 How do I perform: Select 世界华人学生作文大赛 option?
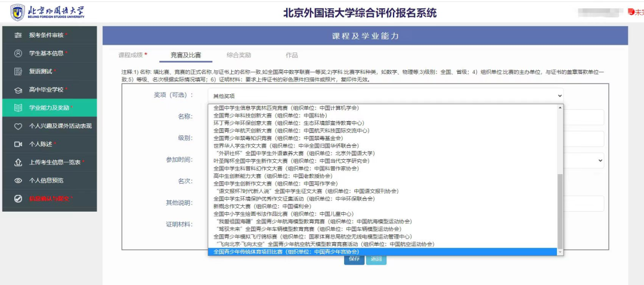(x=382, y=146)
